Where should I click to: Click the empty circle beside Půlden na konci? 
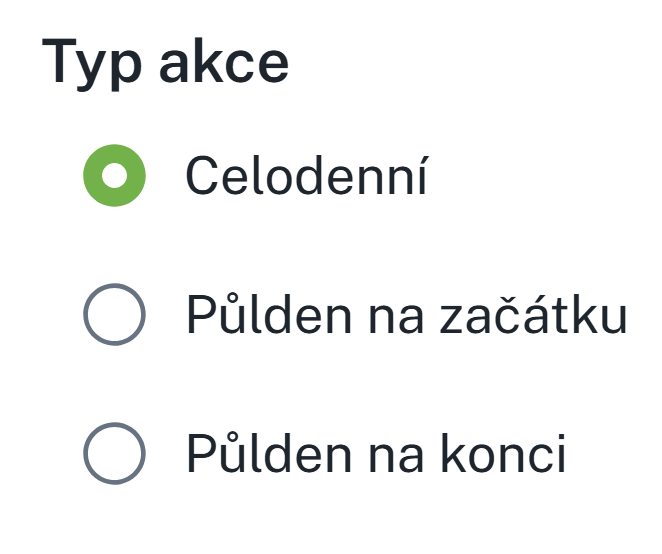[x=115, y=454]
